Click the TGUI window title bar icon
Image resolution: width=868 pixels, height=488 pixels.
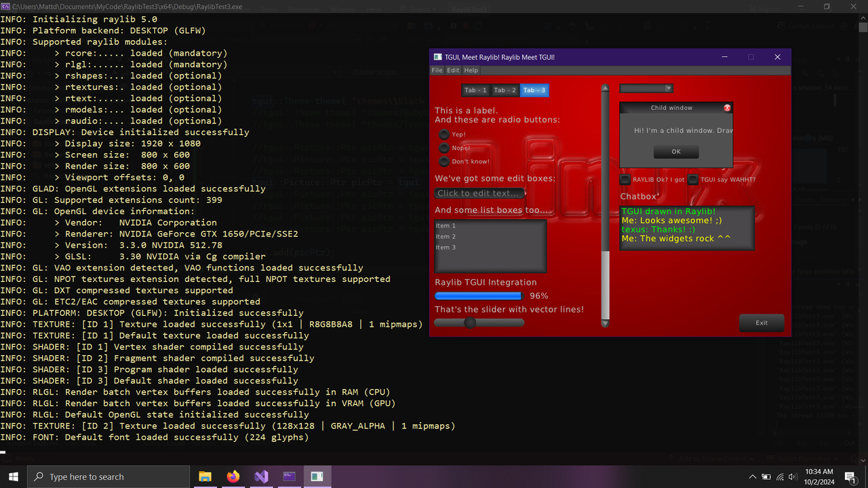click(x=437, y=57)
